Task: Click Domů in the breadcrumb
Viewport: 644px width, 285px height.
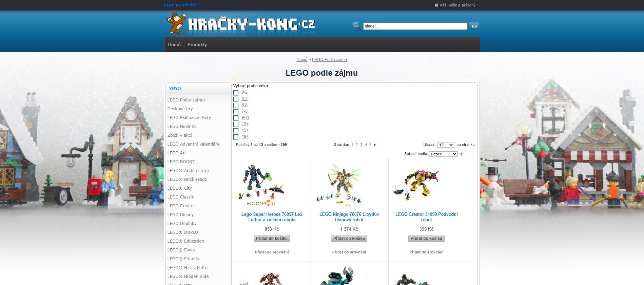Action: click(302, 60)
